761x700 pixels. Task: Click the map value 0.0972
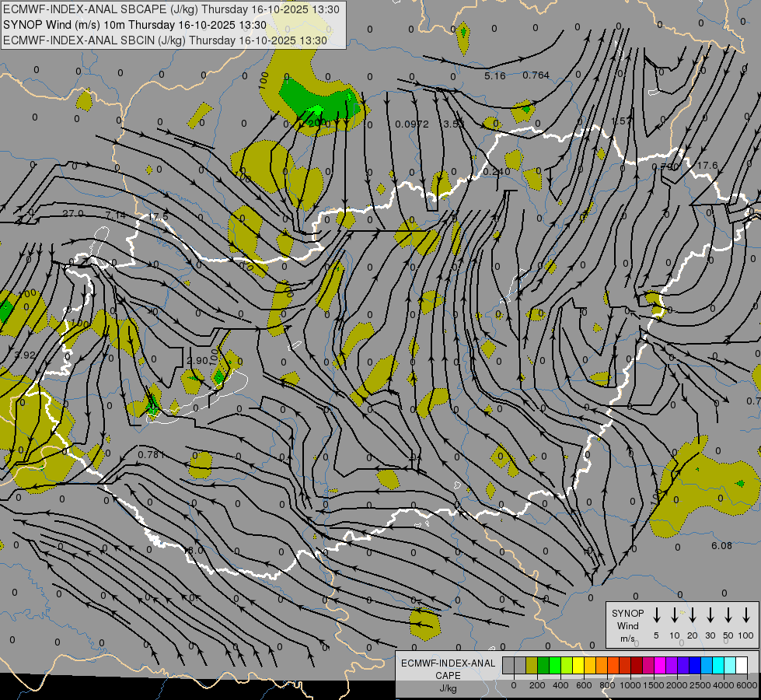tap(411, 124)
